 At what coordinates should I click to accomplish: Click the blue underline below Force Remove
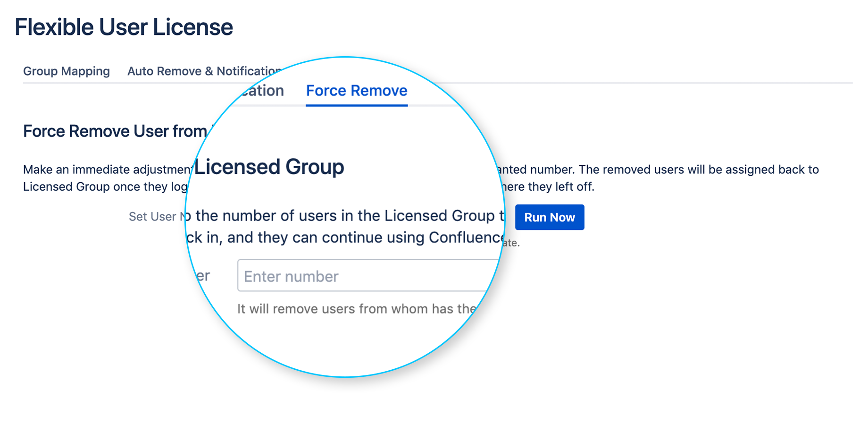357,105
